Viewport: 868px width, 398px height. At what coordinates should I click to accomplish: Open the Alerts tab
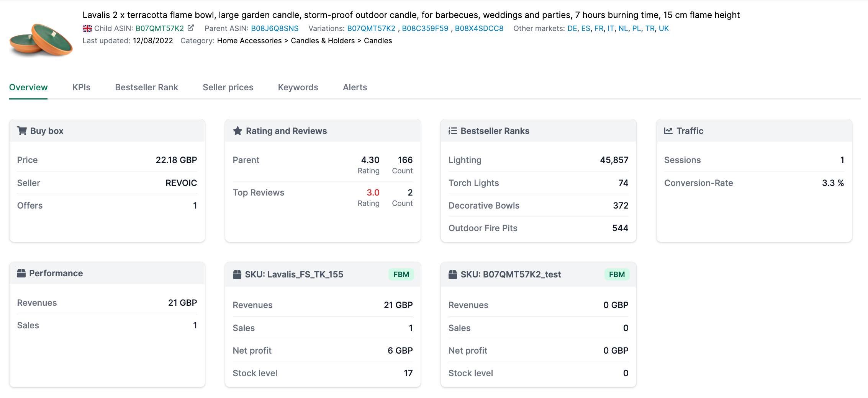pos(354,87)
